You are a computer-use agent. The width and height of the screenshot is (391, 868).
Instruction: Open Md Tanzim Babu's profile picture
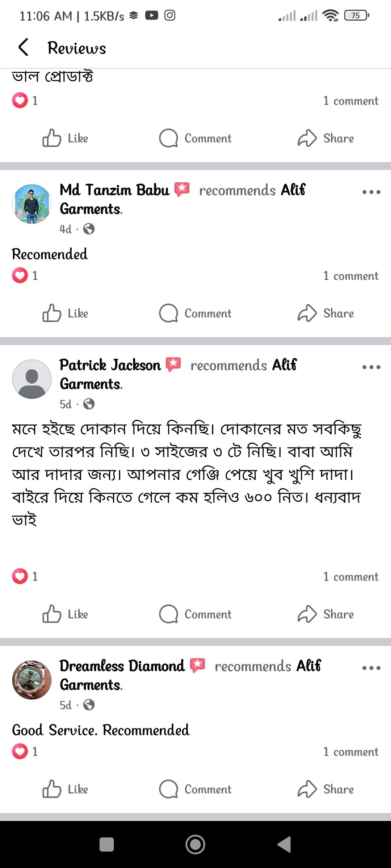[x=32, y=204]
